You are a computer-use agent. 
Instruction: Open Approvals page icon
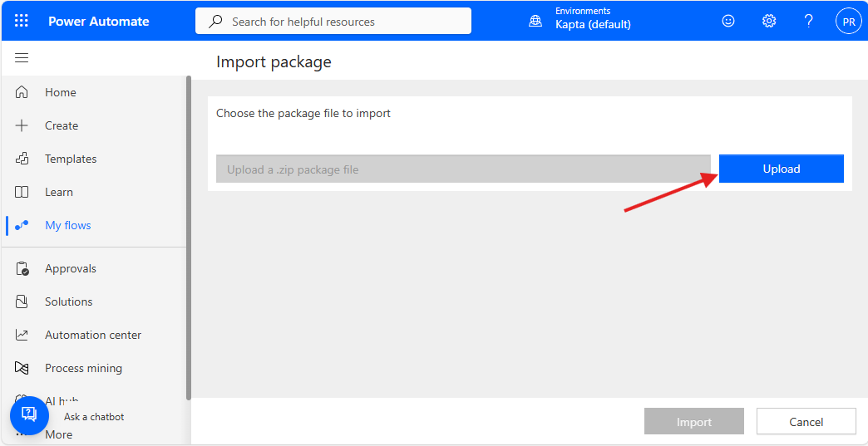point(22,268)
